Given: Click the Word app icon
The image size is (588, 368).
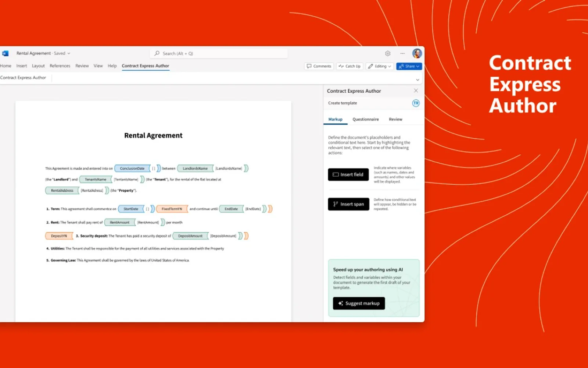Looking at the screenshot, I should [5, 53].
